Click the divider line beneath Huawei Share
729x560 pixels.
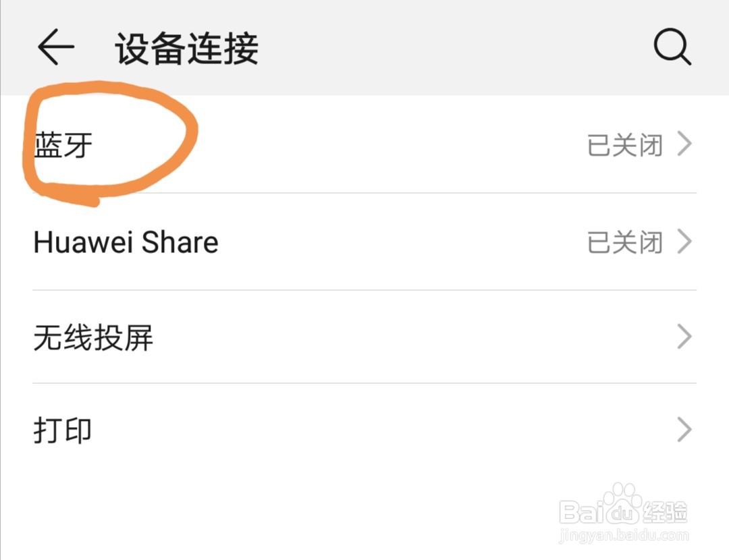tap(364, 291)
